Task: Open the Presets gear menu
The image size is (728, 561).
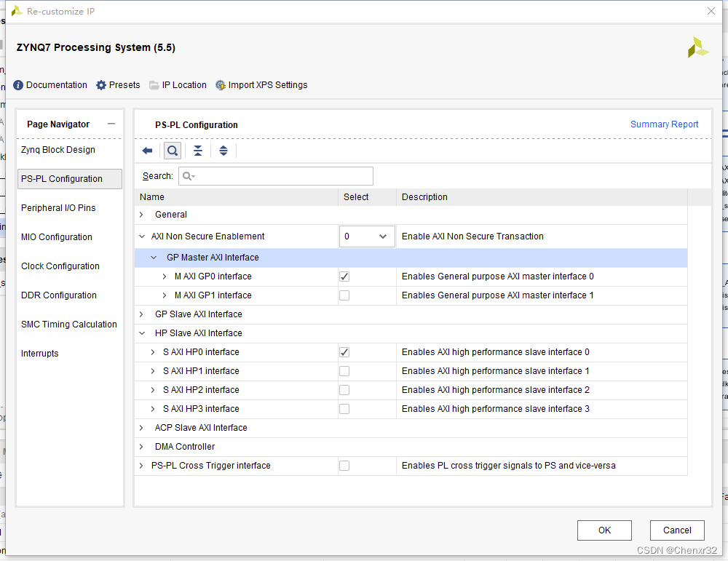Action: point(100,85)
